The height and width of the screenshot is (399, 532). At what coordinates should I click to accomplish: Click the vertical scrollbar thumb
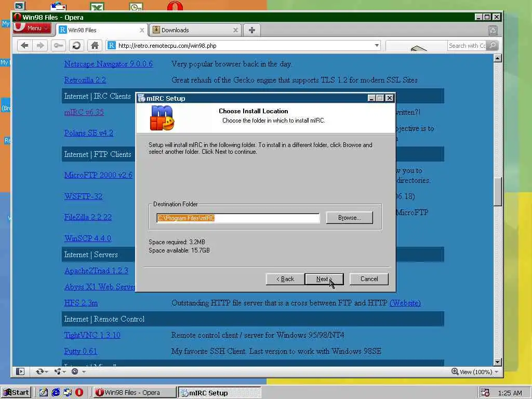497,192
